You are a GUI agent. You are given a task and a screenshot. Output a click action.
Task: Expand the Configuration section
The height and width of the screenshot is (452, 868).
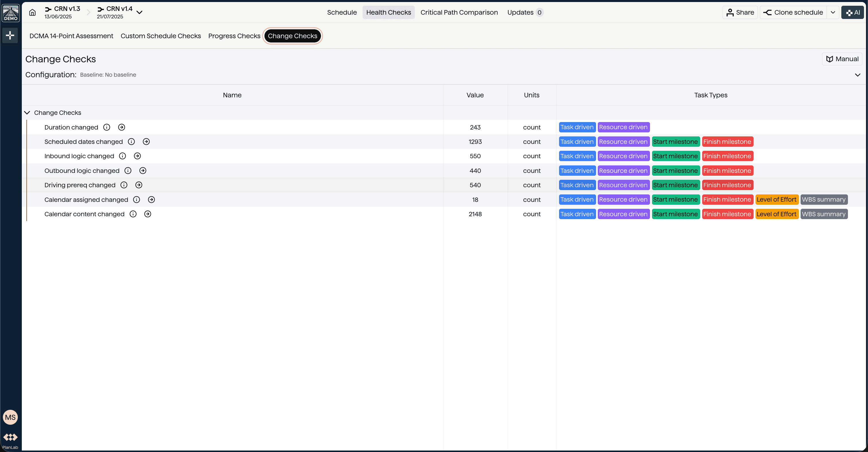pos(858,75)
